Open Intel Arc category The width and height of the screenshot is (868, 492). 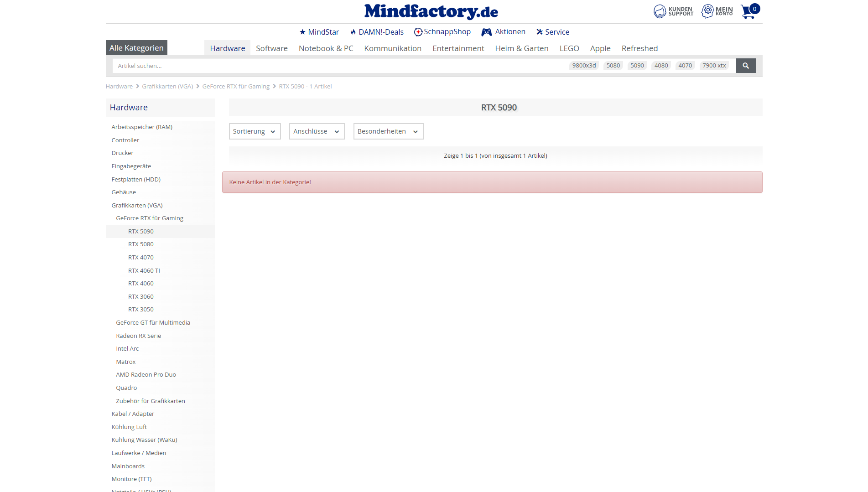point(127,349)
